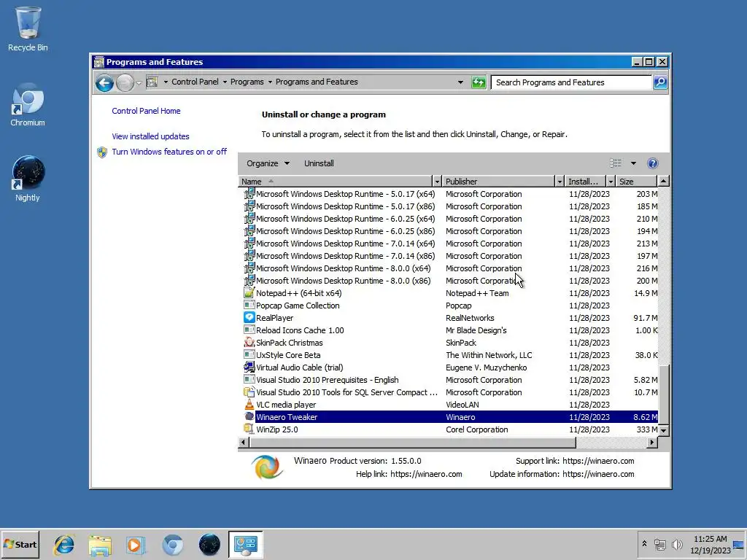The width and height of the screenshot is (747, 560).
Task: Click the WinZip 25.0 icon
Action: pos(249,429)
